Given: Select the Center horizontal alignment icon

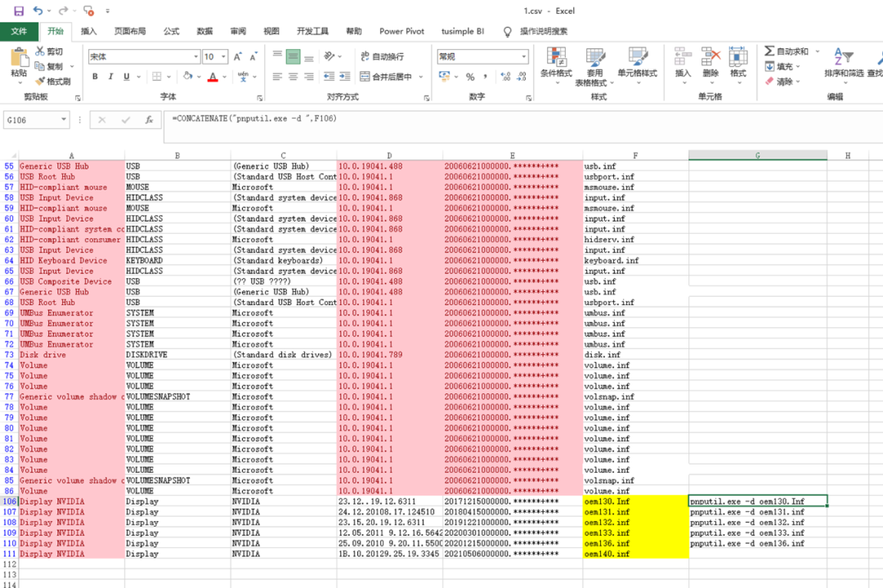Looking at the screenshot, I should pos(293,77).
